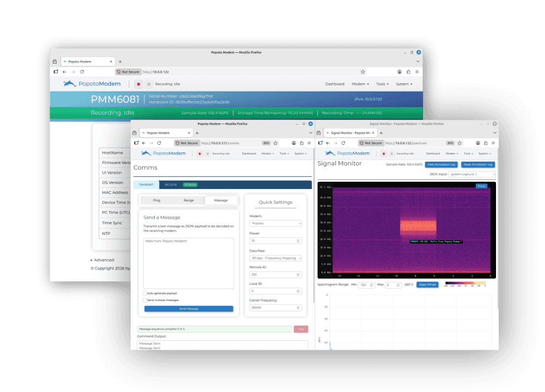545x392 pixels.
Task: Open the Modem select in Quick Settings
Action: [275, 223]
